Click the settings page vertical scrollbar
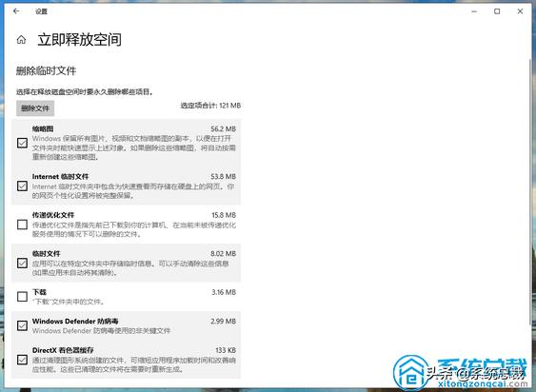Screen dimensions: 536x392 click(x=530, y=191)
